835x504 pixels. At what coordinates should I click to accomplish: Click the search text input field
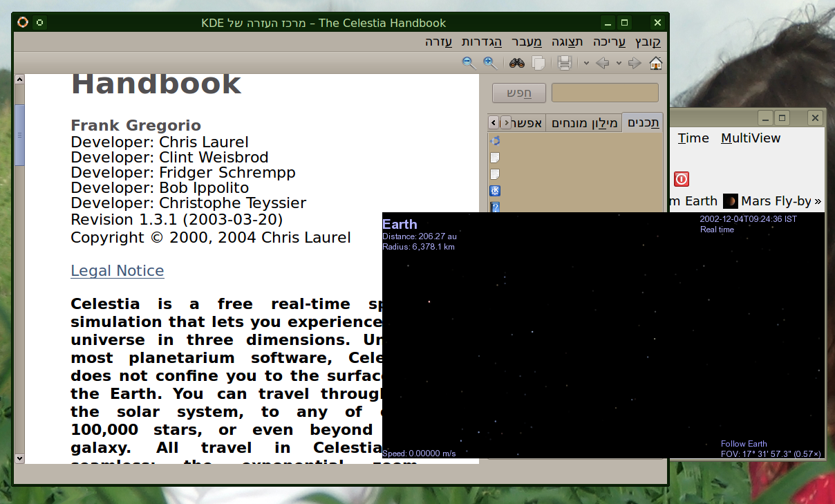[605, 93]
